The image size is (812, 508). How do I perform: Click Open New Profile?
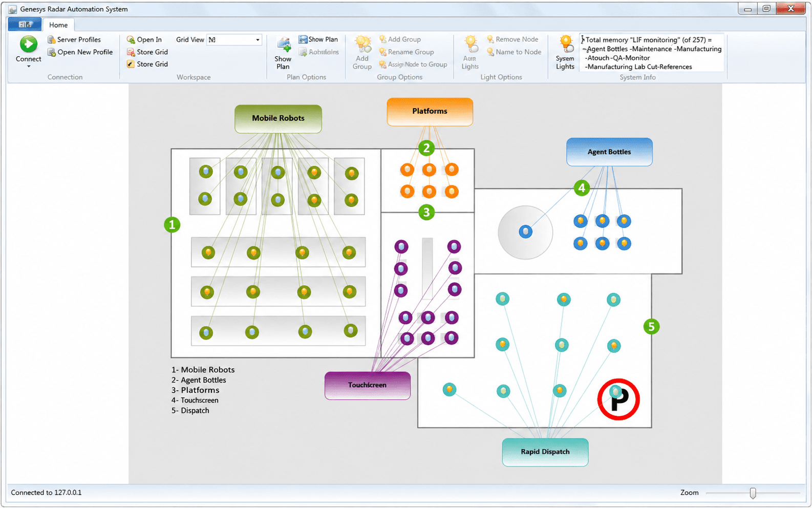pyautogui.click(x=80, y=52)
